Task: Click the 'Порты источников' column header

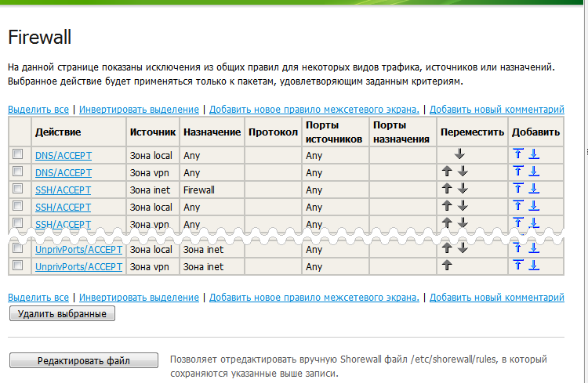Action: [x=336, y=132]
